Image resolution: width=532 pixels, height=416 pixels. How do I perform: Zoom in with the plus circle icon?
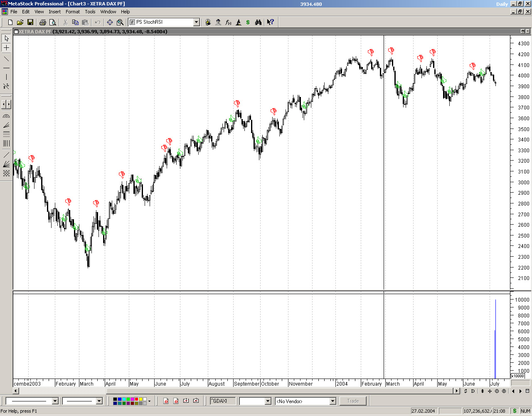(x=504, y=391)
